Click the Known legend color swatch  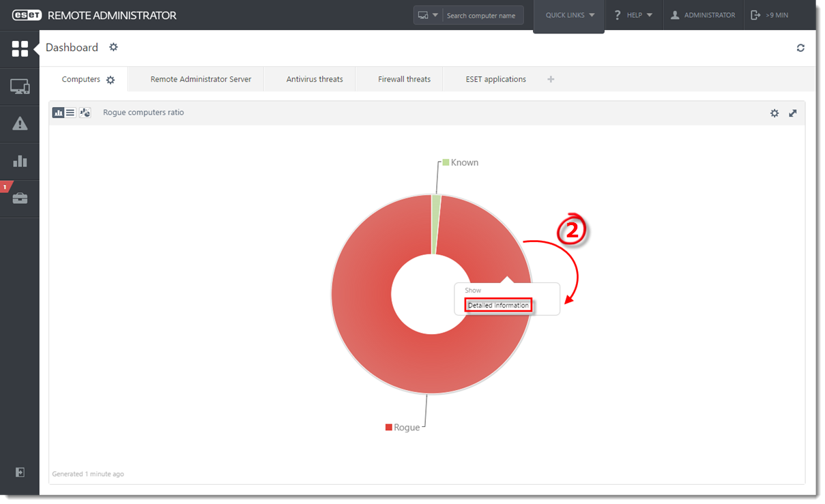[446, 162]
